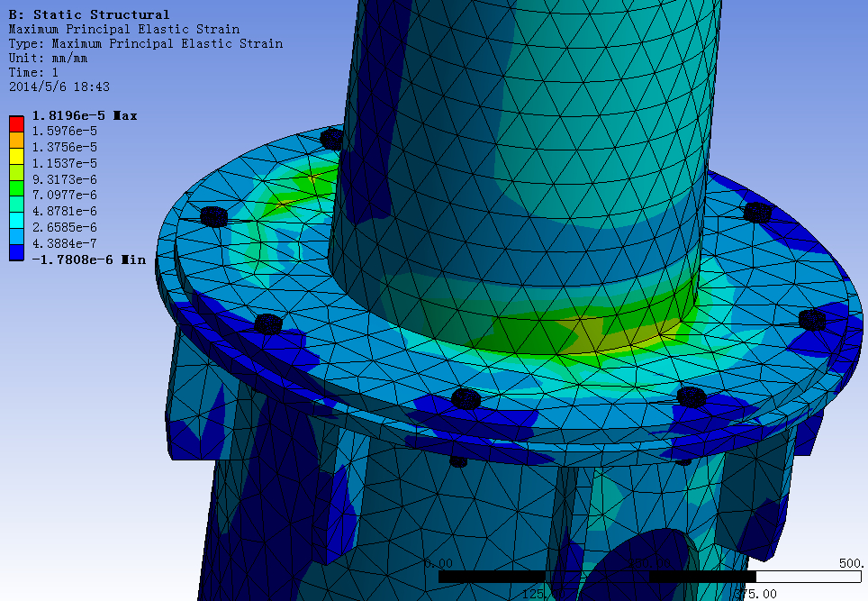Click legend value '1.5976e-5'

65,132
